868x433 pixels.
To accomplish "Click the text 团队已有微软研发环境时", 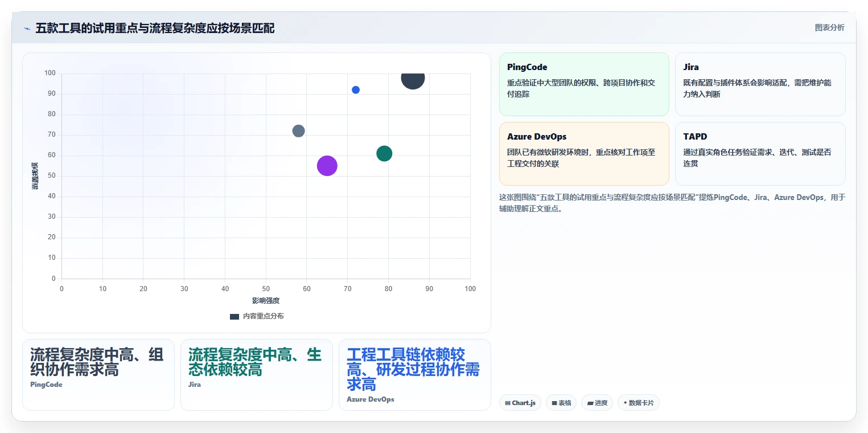I will (581, 158).
